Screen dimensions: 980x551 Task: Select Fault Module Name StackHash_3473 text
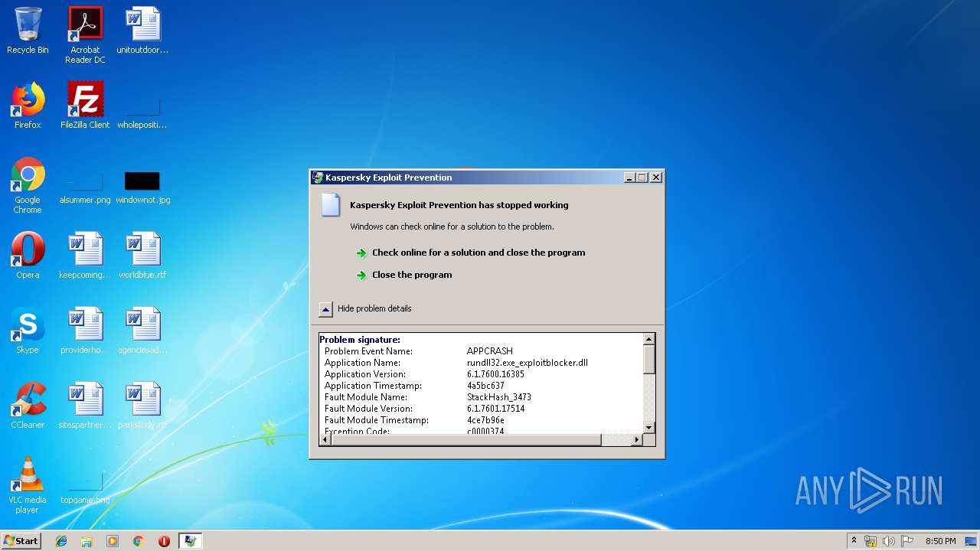(x=499, y=397)
